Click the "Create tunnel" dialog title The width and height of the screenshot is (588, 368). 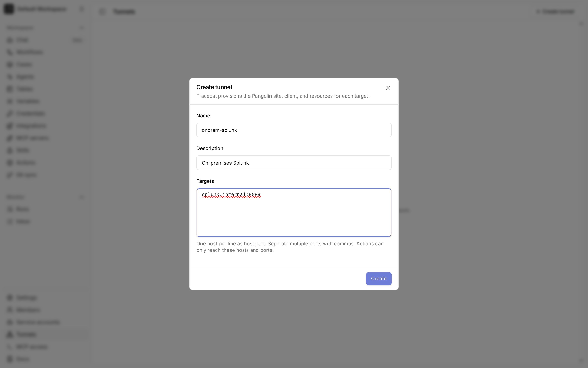coord(214,87)
